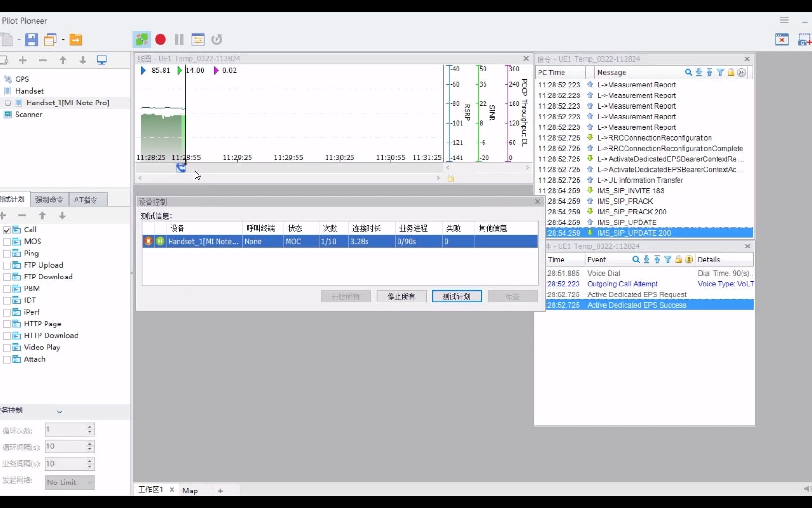The width and height of the screenshot is (812, 508).
Task: Click the orange export folder icon
Action: [76, 40]
